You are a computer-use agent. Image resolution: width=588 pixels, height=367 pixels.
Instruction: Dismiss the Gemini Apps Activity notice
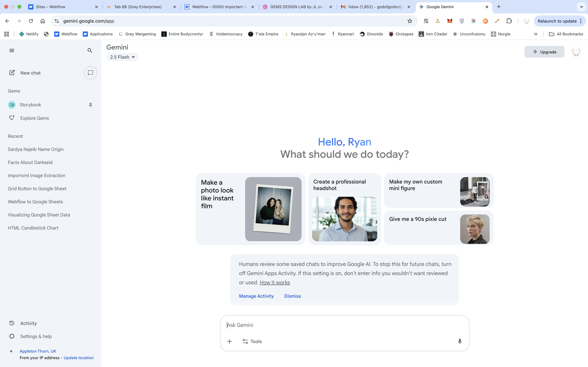coord(292,296)
